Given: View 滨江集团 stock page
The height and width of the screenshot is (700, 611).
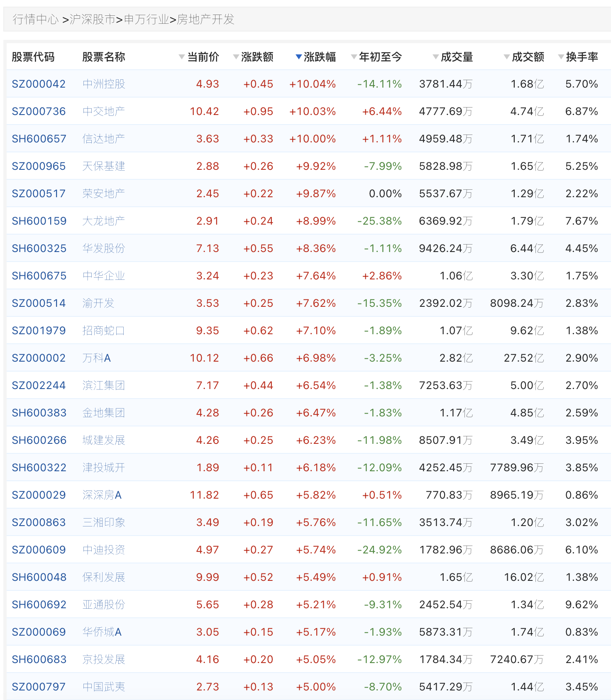Looking at the screenshot, I should tap(104, 385).
